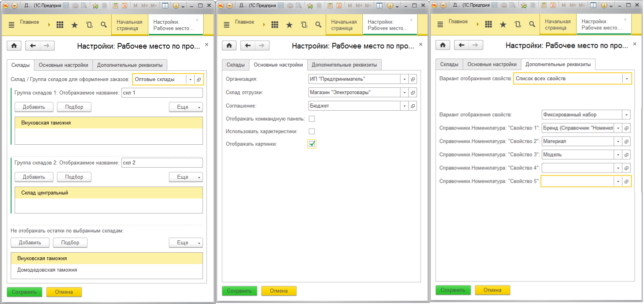Click the empty Свойство 4 input field
Screen dimensions: 644x304
click(x=578, y=168)
